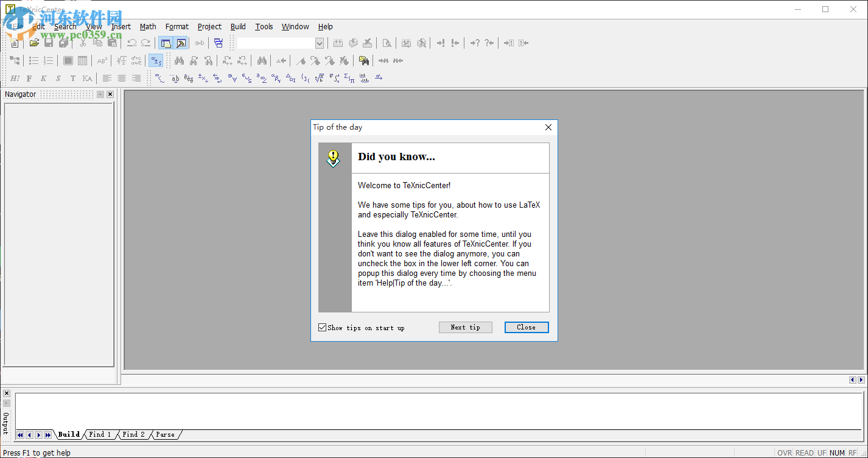The height and width of the screenshot is (458, 868).
Task: Click the Redo arrow icon
Action: (x=145, y=43)
